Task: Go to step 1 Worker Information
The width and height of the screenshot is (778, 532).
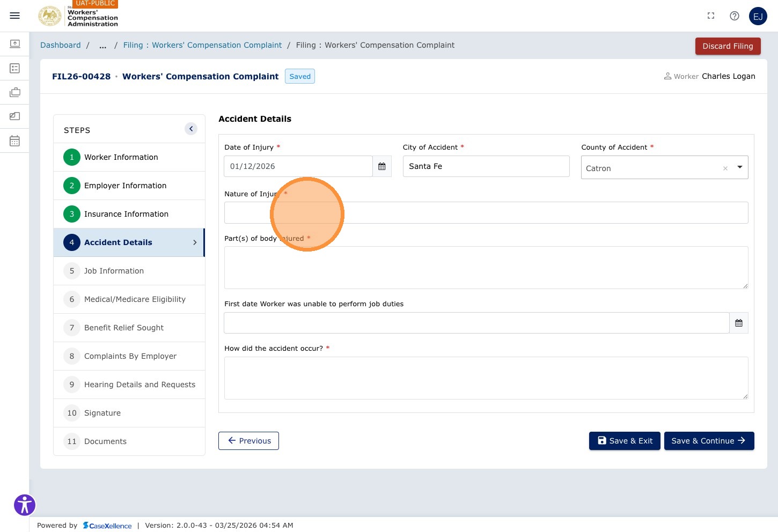Action: coord(129,157)
